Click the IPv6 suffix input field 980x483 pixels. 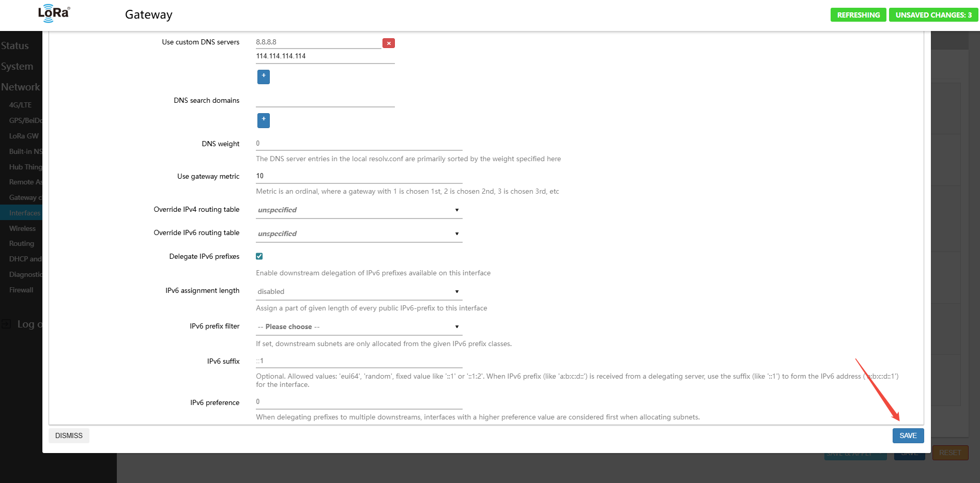point(359,361)
